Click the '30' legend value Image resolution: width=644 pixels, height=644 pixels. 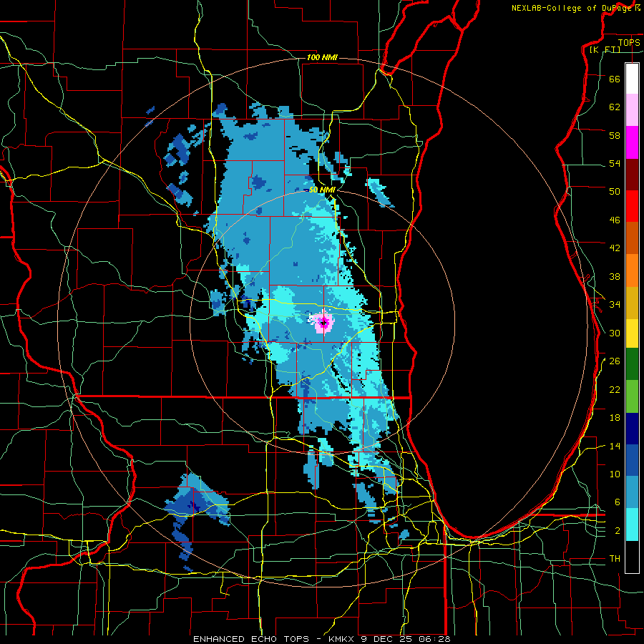click(615, 333)
